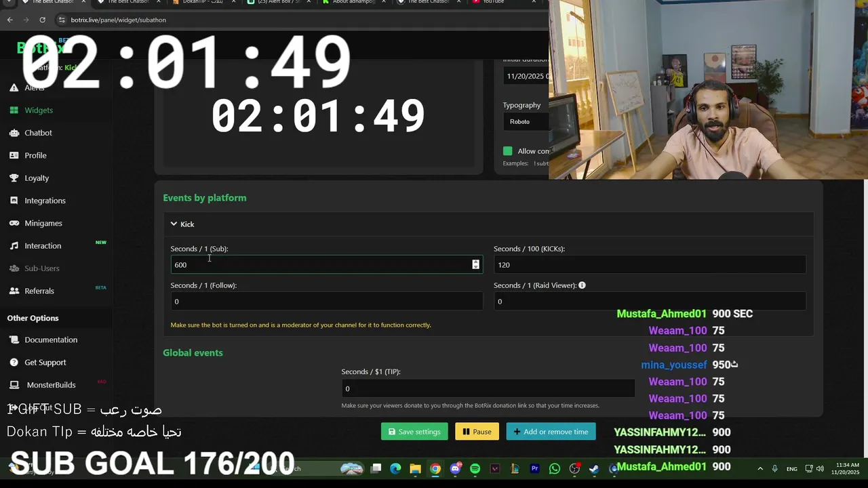Screen dimensions: 868x488
Task: Toggle the Allow commands checkbox
Action: click(507, 151)
